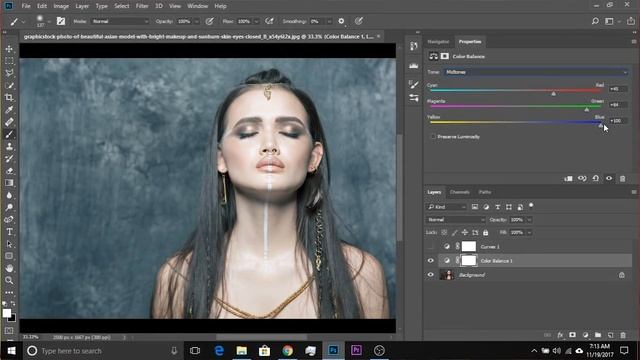Select the Lasso tool

click(x=9, y=73)
